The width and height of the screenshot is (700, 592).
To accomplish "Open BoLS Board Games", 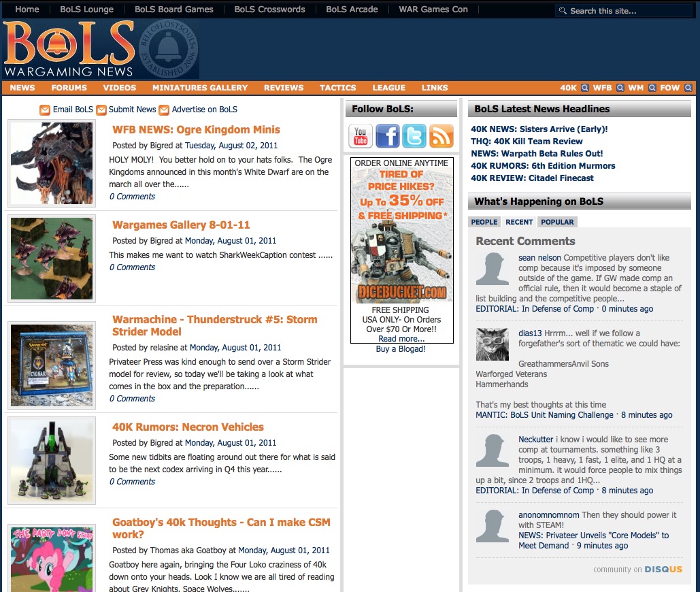I will pyautogui.click(x=174, y=10).
